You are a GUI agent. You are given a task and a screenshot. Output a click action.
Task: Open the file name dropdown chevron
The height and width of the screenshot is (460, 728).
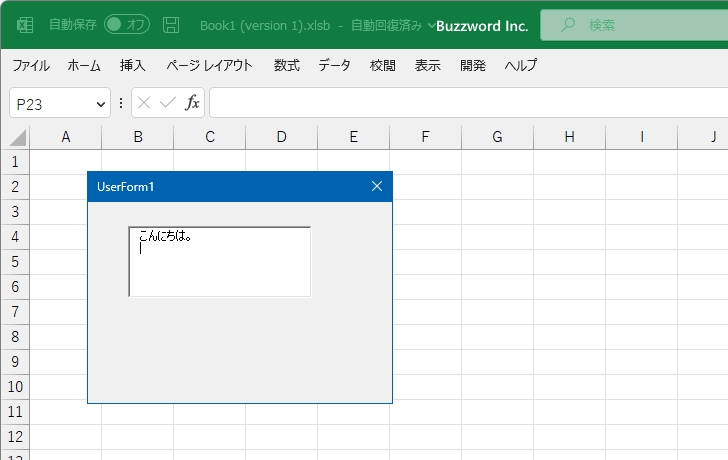pyautogui.click(x=431, y=25)
